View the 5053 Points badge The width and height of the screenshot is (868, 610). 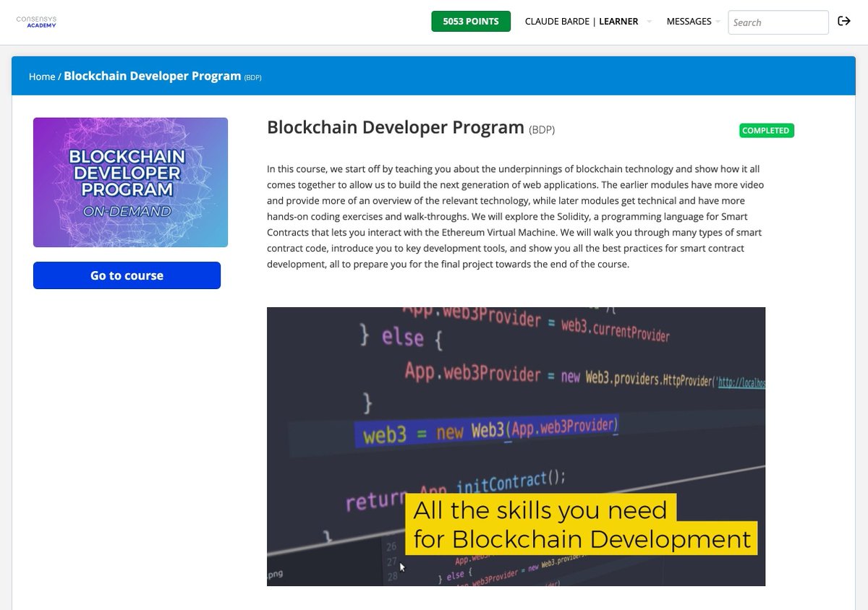pos(471,22)
